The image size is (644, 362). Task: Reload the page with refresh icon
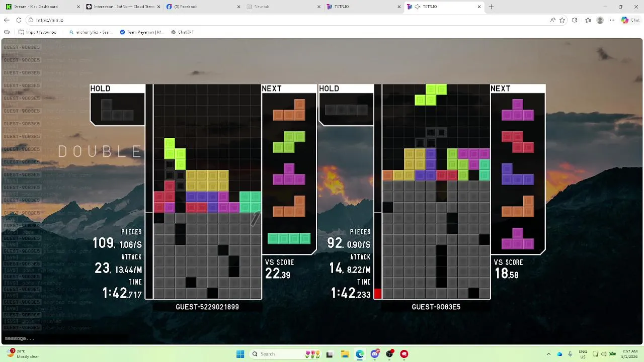tap(19, 20)
